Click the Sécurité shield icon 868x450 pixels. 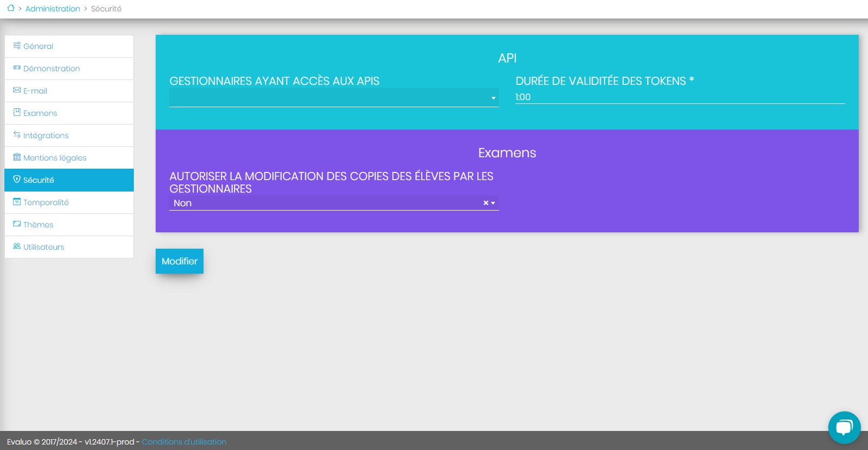point(17,180)
